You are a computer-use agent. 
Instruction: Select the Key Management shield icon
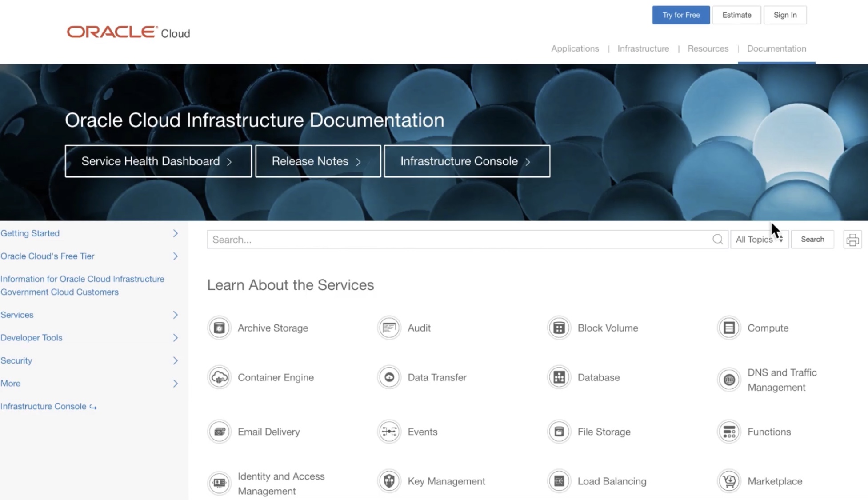pos(389,481)
